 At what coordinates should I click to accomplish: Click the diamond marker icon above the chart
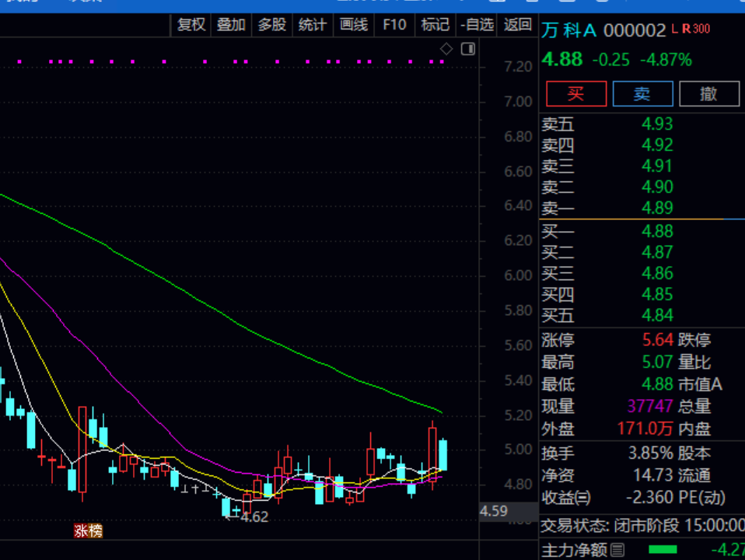[446, 49]
